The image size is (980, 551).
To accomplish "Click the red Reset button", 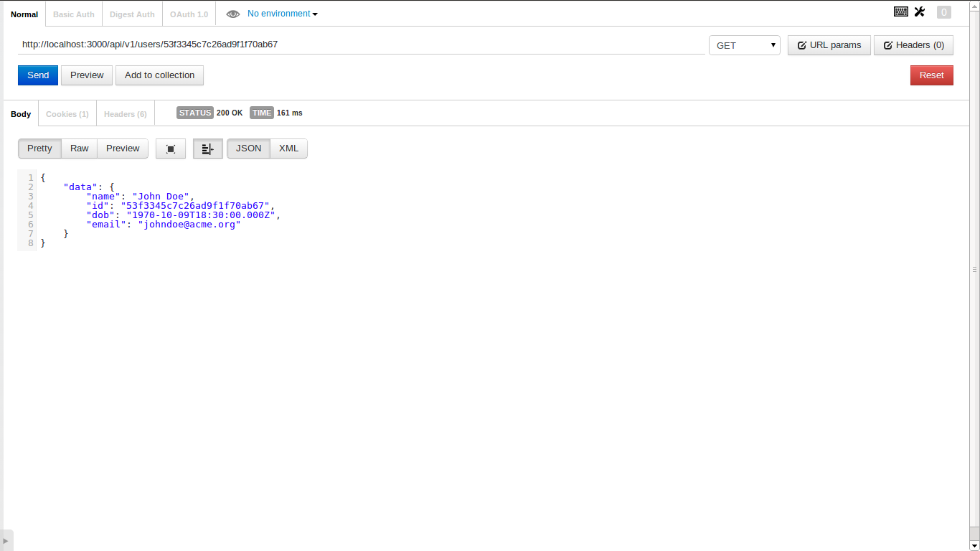I will point(932,75).
